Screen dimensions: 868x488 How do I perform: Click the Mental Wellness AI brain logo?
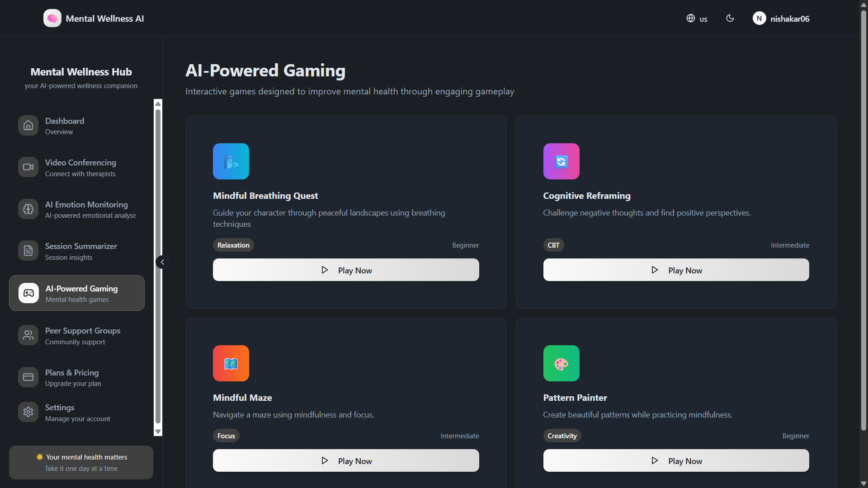click(52, 19)
